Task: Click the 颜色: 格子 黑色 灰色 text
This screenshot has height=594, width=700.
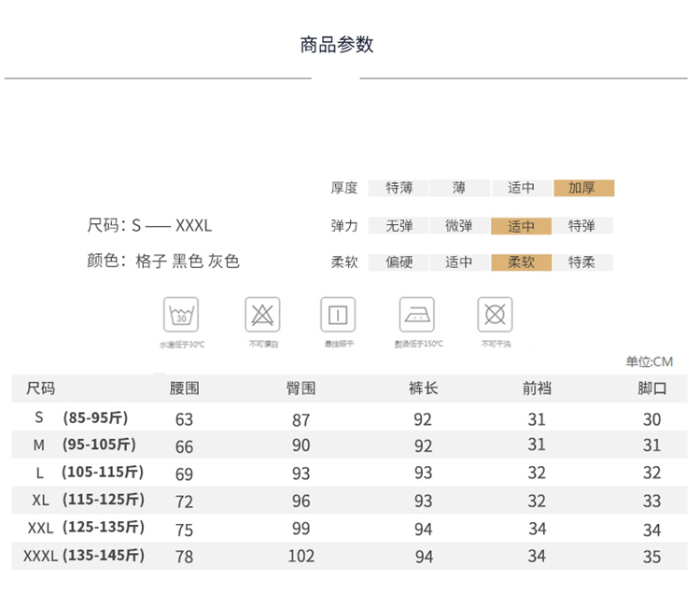Action: click(163, 262)
